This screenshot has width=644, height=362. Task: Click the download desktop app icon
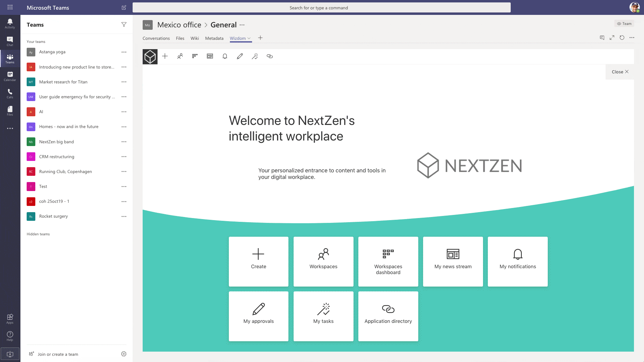click(x=10, y=354)
